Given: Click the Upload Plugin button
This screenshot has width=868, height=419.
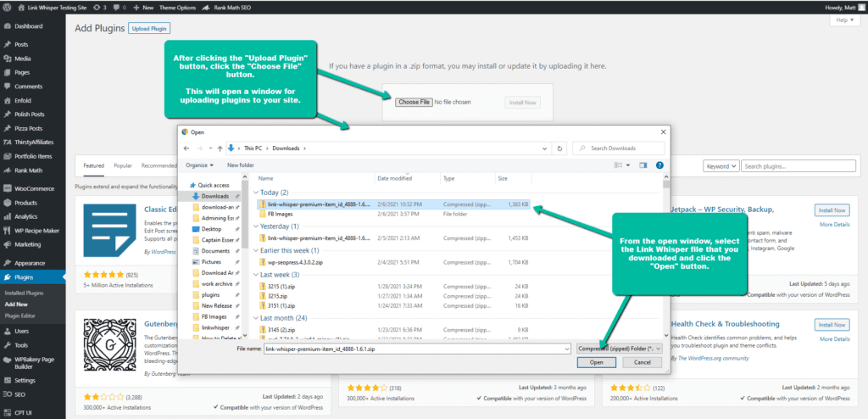Looking at the screenshot, I should 149,28.
